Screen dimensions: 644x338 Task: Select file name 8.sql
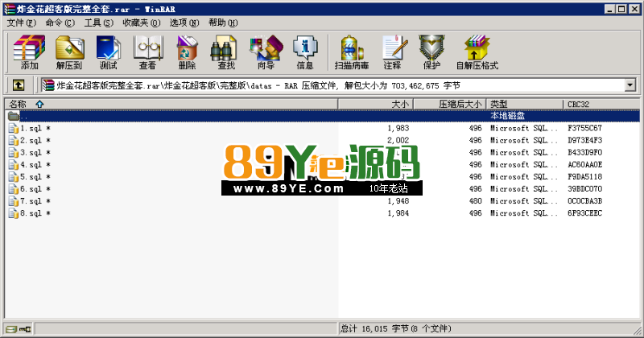click(31, 213)
